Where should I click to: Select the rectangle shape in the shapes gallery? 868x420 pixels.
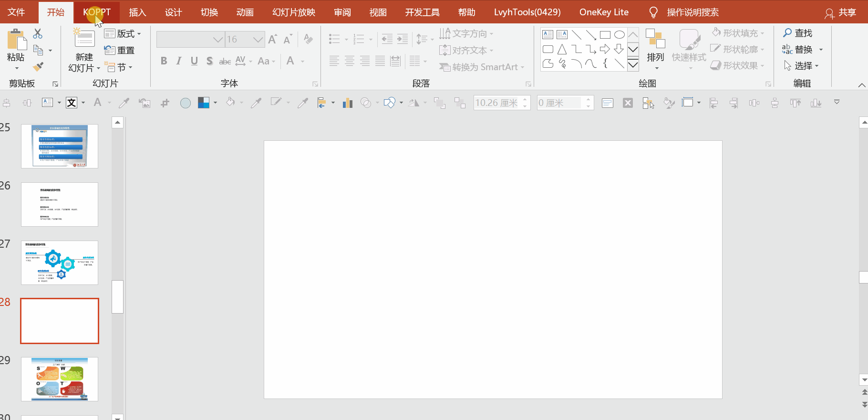(605, 35)
